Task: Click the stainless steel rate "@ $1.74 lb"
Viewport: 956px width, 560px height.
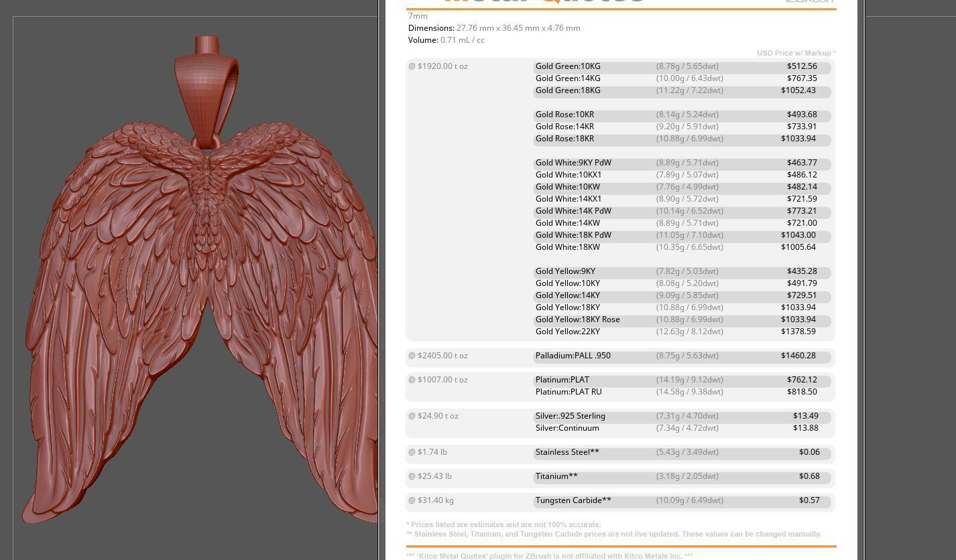Action: coord(428,452)
